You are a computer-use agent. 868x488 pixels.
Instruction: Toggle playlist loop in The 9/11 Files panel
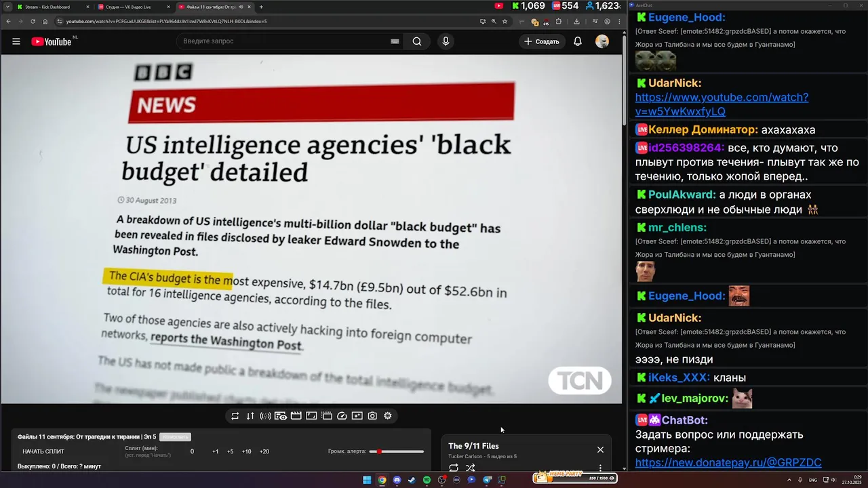(x=454, y=468)
